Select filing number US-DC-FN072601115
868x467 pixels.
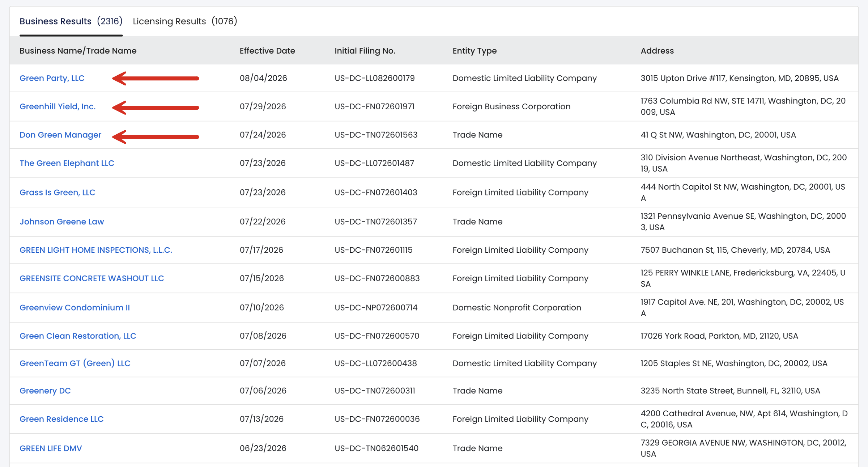point(374,250)
